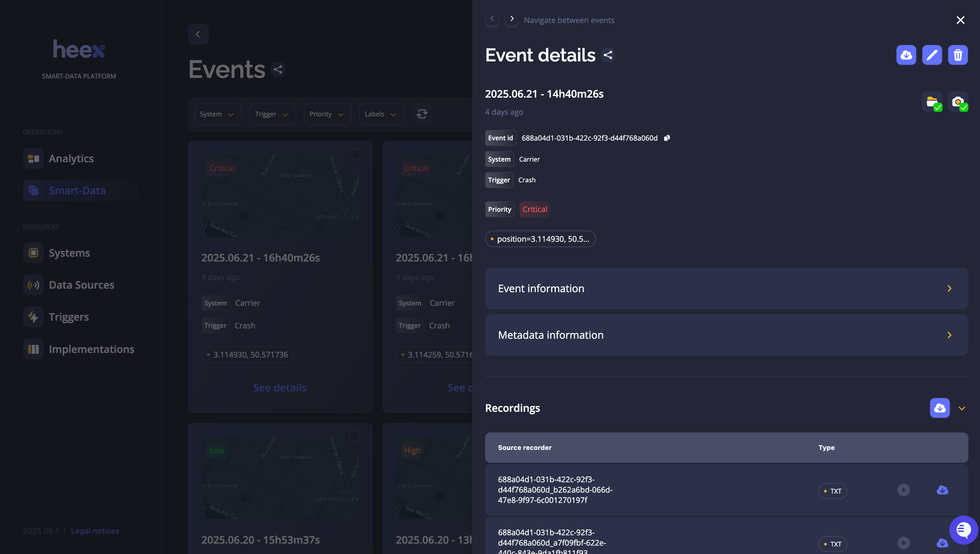Download second recording a7f09fbf
The image size is (980, 554).
[x=942, y=543]
